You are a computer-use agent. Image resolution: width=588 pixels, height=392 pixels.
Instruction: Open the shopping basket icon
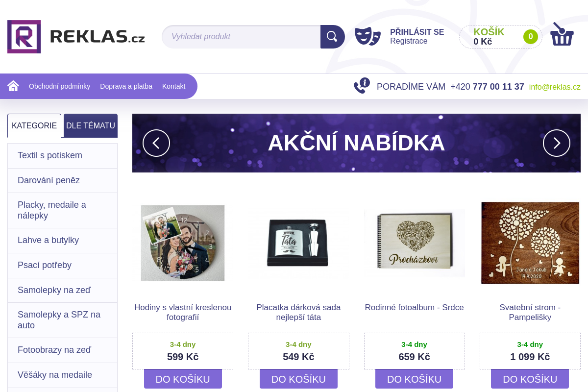point(562,35)
